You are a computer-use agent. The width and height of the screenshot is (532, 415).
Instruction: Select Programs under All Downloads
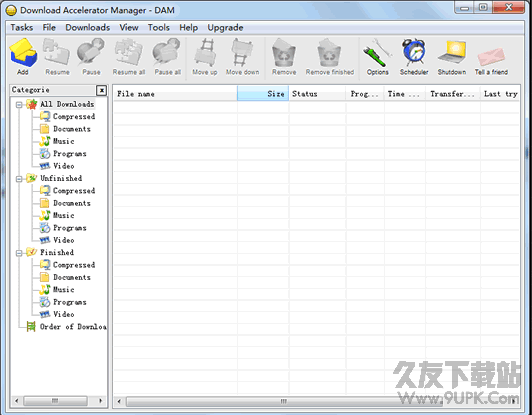point(70,154)
